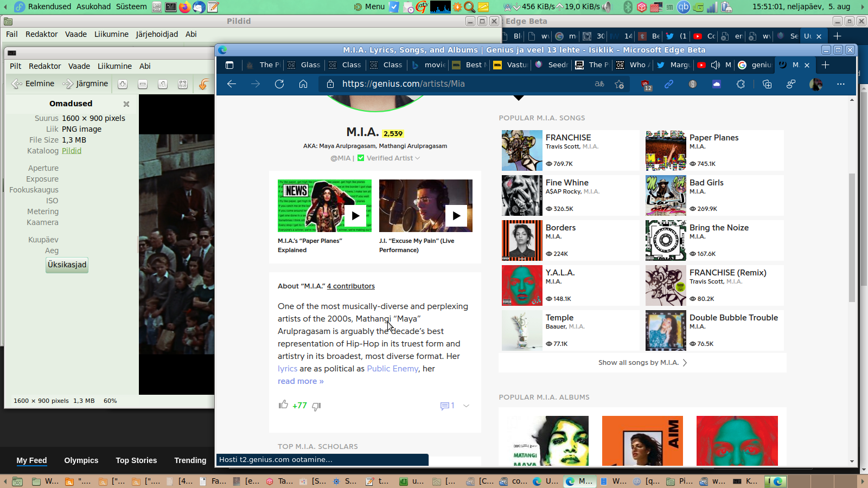This screenshot has width=868, height=488.
Task: Switch to the Vastu tab in Edge
Action: click(510, 65)
